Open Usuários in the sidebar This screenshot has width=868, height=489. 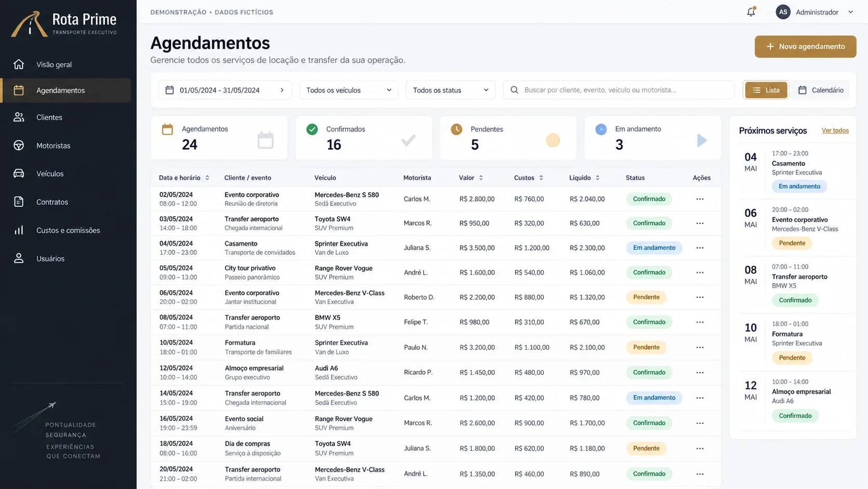pyautogui.click(x=66, y=258)
